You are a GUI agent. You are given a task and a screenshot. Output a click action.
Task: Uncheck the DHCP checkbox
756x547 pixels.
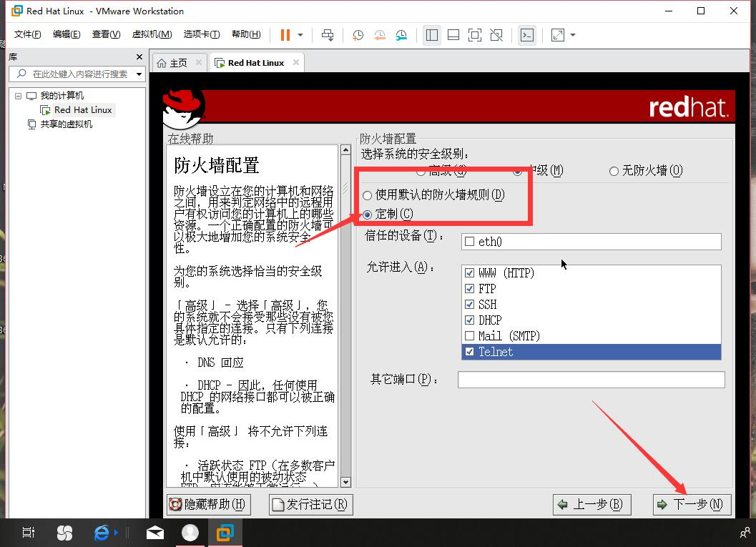(470, 320)
